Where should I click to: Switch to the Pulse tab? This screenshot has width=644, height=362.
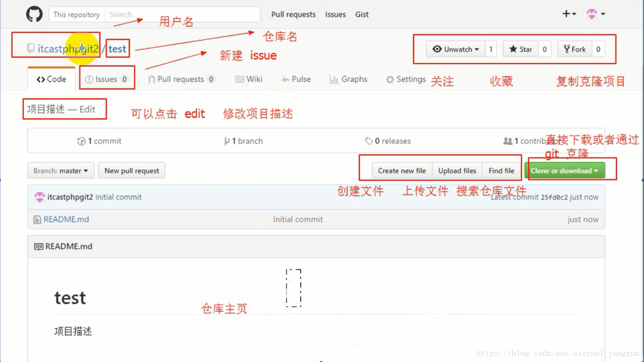(296, 79)
